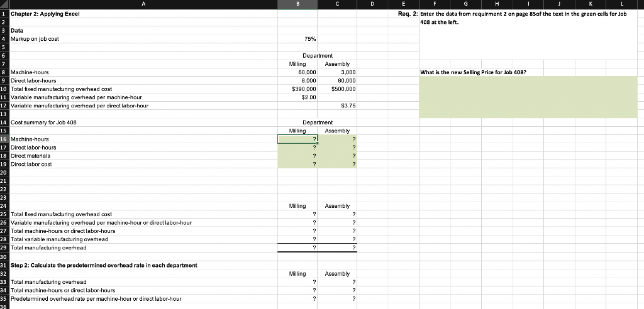
Task: Click the 8,000 direct labor-hours cell
Action: [x=297, y=81]
